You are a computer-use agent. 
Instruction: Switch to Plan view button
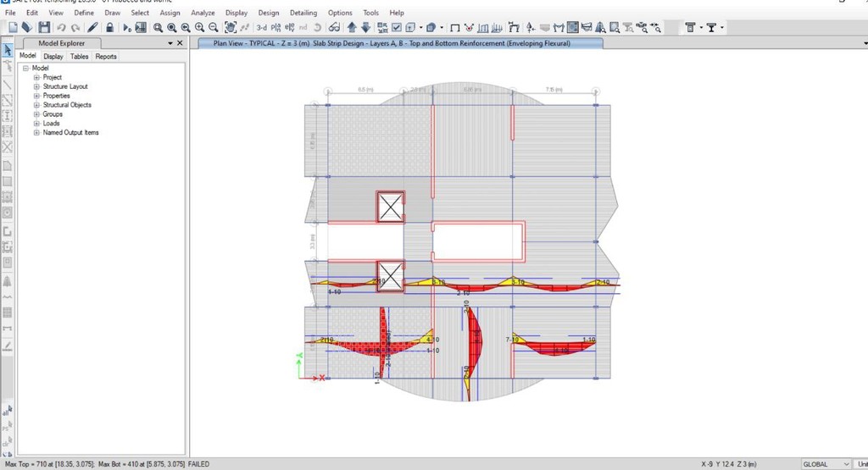pos(275,28)
